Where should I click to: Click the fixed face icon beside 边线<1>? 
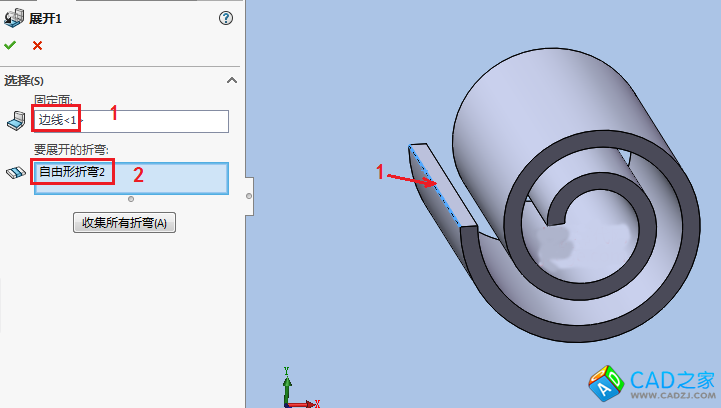(x=15, y=122)
